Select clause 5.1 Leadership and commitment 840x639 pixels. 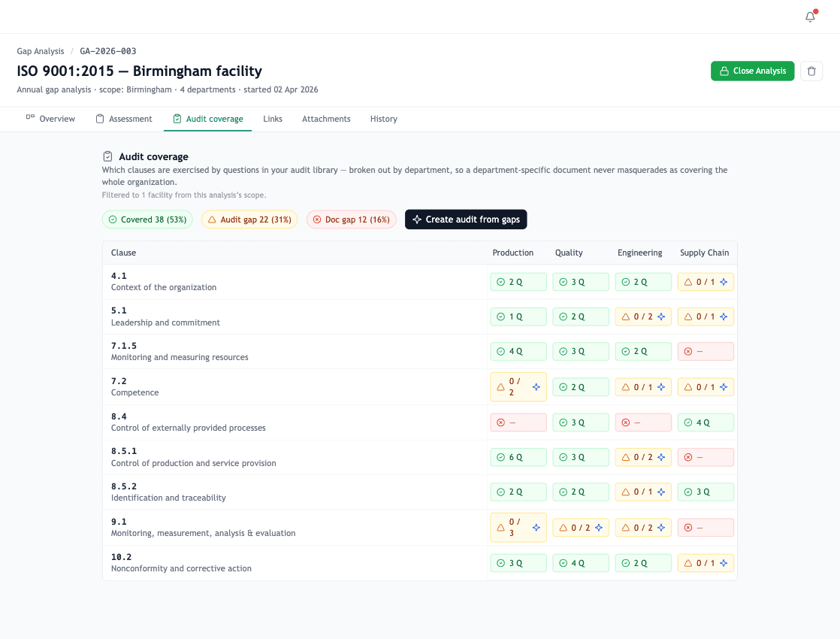pyautogui.click(x=295, y=316)
